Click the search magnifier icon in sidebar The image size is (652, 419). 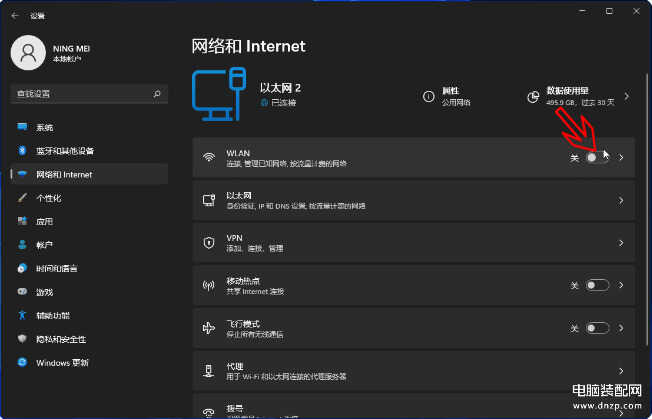(x=157, y=93)
